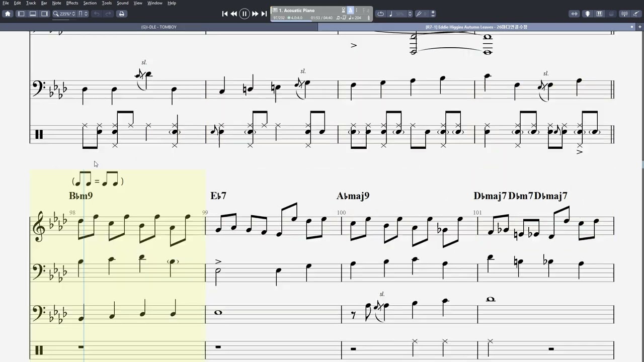
Task: Open the Track menu
Action: point(31,3)
